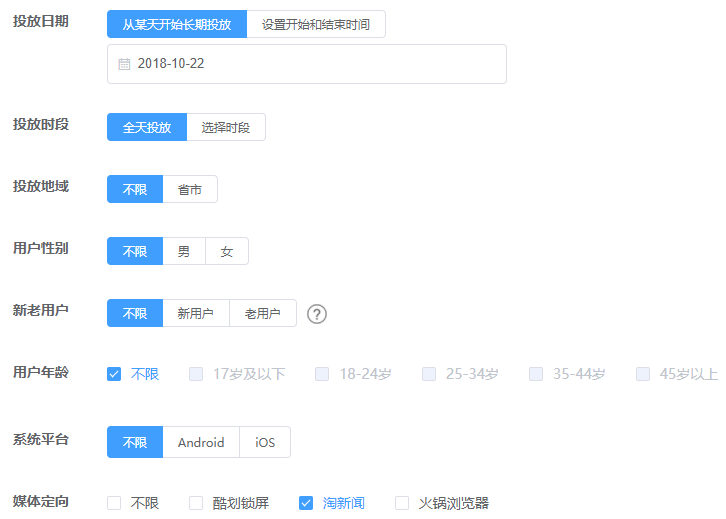This screenshot has width=726, height=519.
Task: Select 不限 for system platform
Action: [x=135, y=442]
